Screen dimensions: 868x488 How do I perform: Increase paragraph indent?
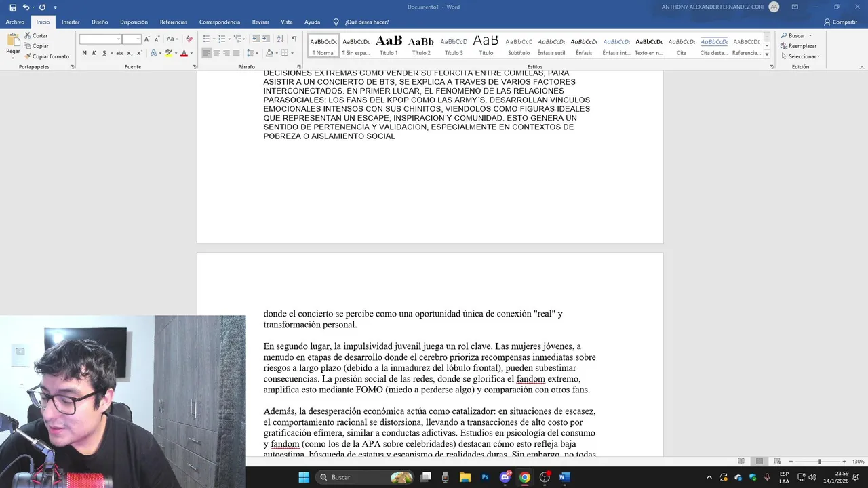266,39
